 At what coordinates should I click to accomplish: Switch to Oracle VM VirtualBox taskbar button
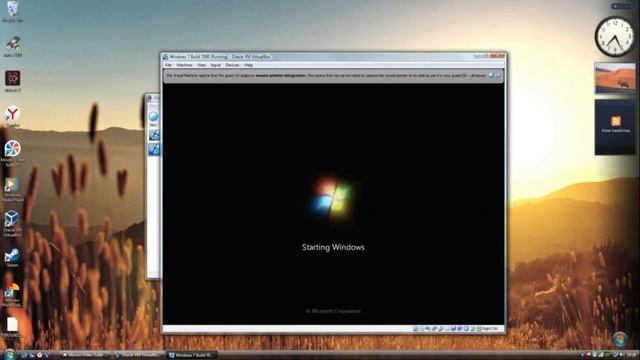(138, 355)
